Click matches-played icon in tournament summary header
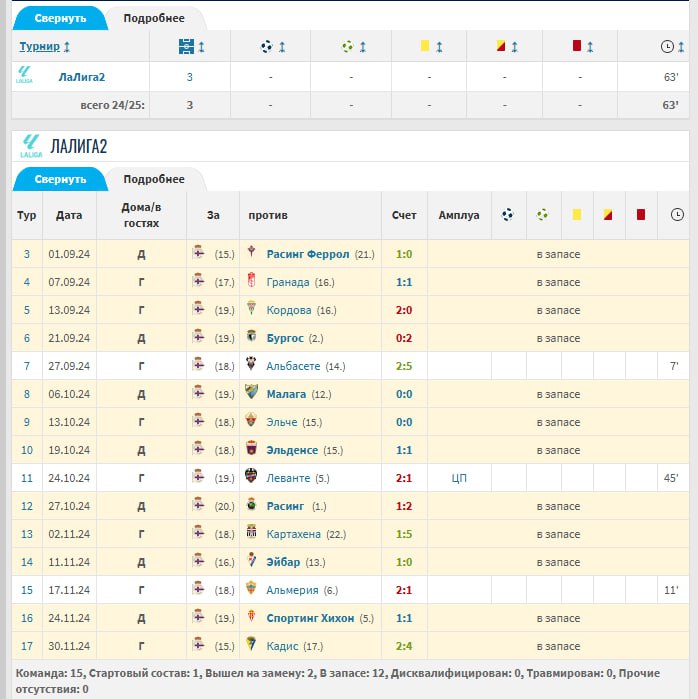 [x=186, y=46]
